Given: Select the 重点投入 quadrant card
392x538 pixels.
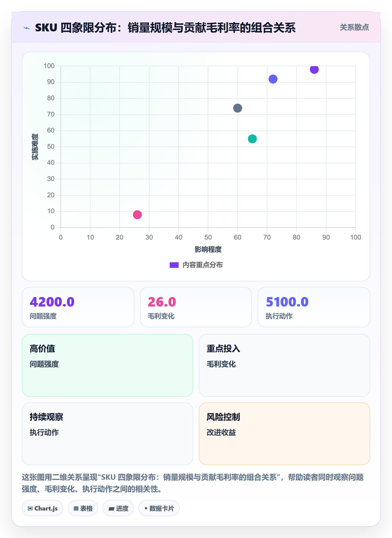Looking at the screenshot, I should pyautogui.click(x=284, y=365).
